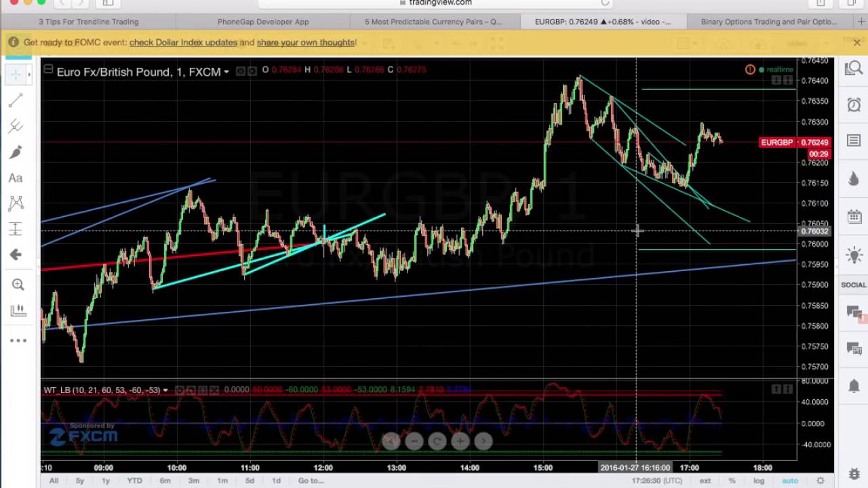
Task: Click share your own thoughts link
Action: tap(306, 42)
